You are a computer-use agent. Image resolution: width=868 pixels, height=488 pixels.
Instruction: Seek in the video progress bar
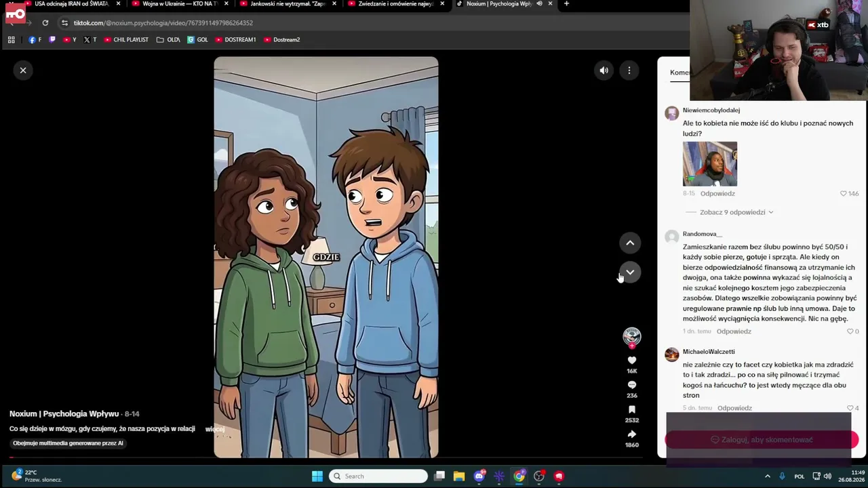[x=325, y=457]
